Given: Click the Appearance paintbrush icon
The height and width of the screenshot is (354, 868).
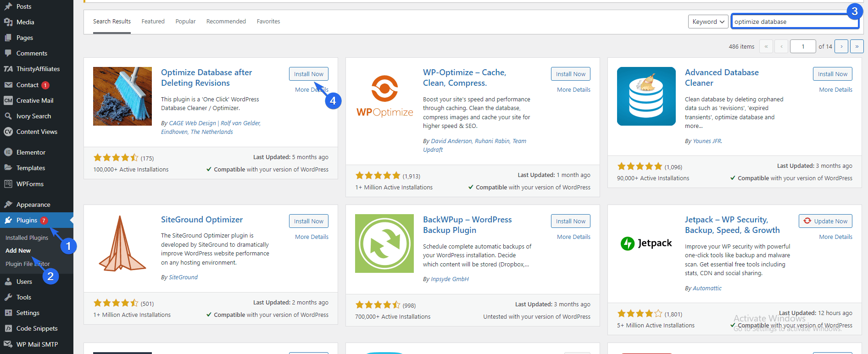Looking at the screenshot, I should click(x=8, y=205).
